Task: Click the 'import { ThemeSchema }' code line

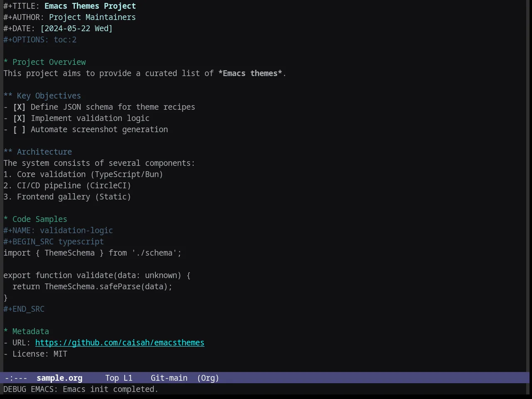Action: coord(92,253)
